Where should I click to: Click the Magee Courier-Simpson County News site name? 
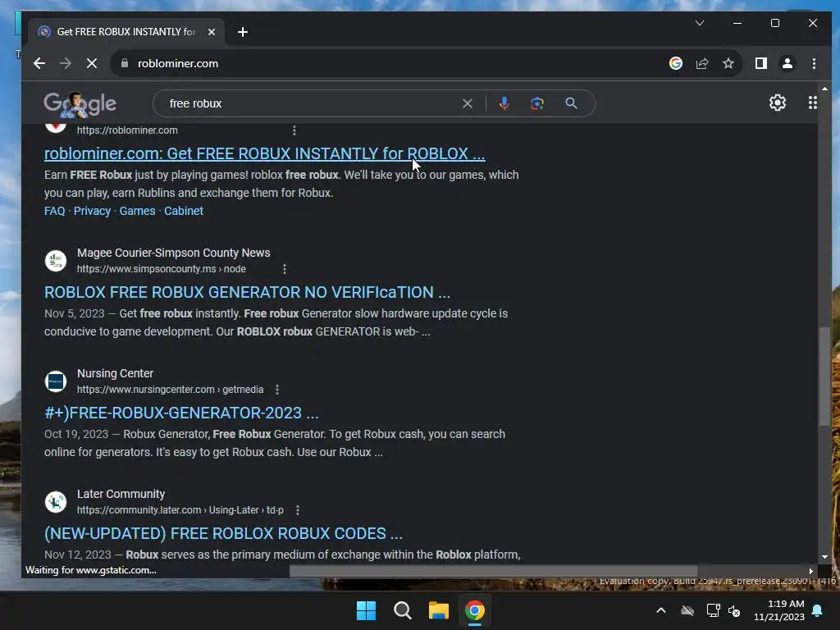click(174, 253)
